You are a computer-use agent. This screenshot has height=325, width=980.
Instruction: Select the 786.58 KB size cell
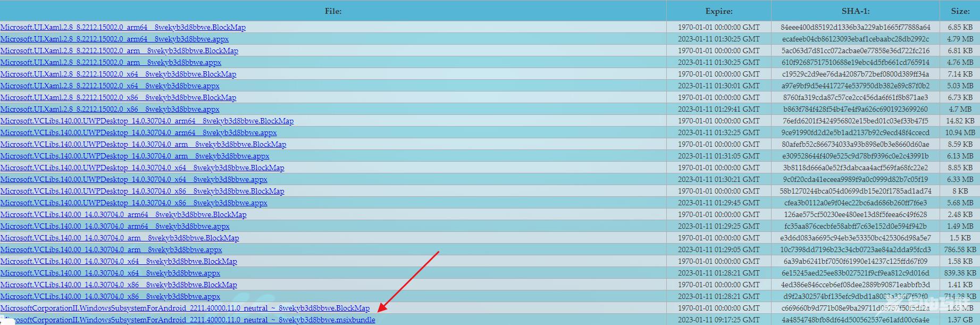pos(960,249)
